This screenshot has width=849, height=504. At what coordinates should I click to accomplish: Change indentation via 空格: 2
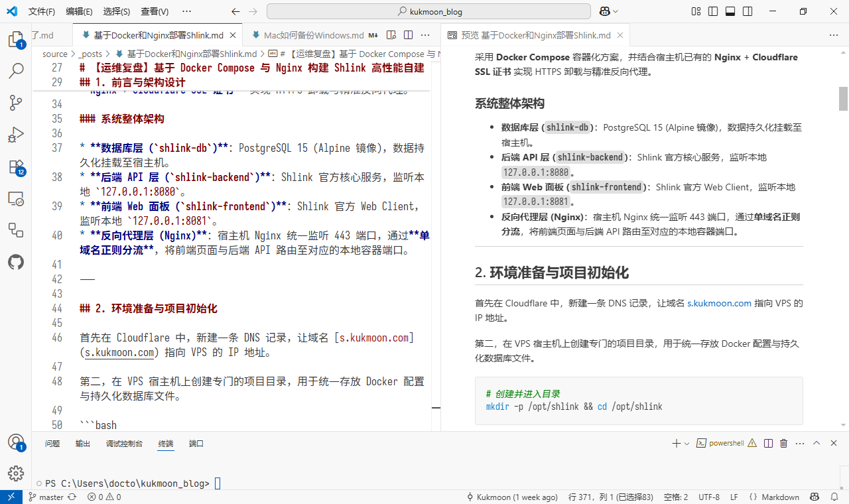[676, 497]
